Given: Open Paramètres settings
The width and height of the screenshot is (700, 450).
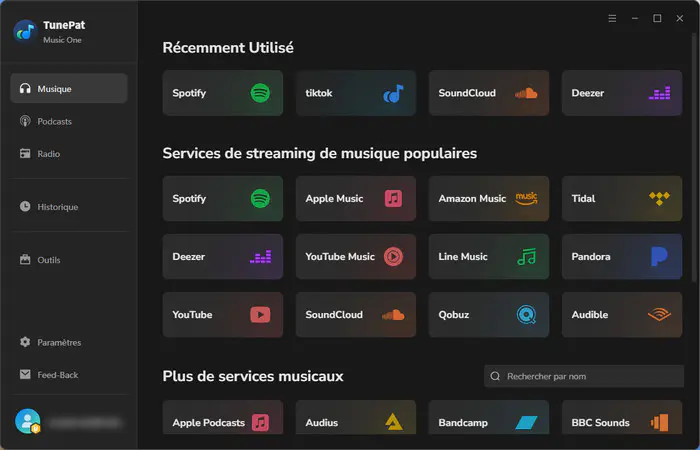Looking at the screenshot, I should pos(69,342).
